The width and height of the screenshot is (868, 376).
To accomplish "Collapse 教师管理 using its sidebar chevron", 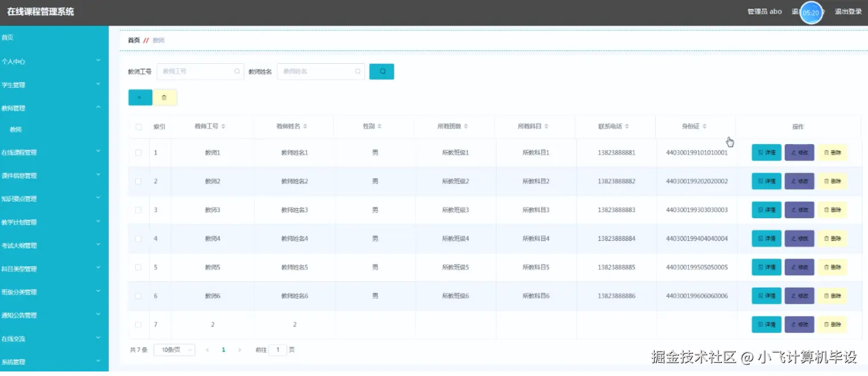I will (x=98, y=107).
